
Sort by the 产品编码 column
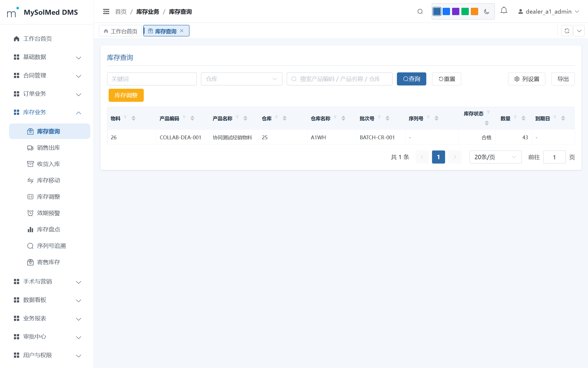tap(192, 118)
